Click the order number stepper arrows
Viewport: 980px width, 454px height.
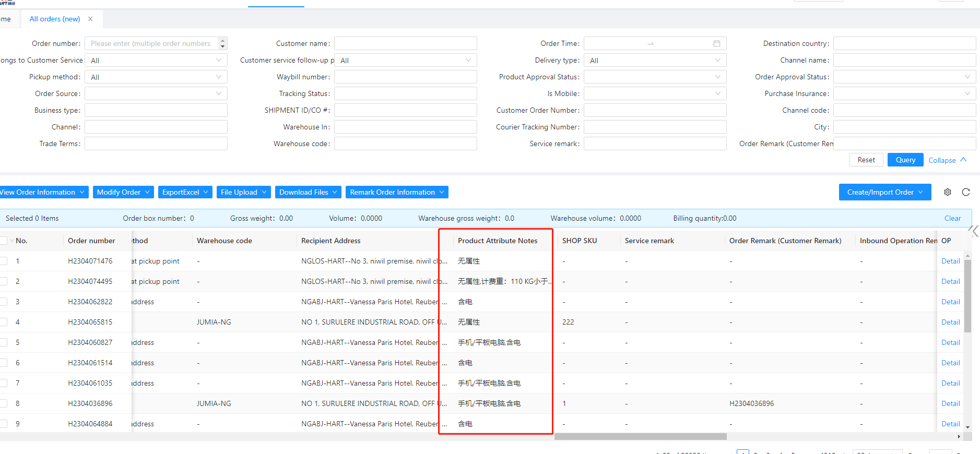[x=223, y=43]
